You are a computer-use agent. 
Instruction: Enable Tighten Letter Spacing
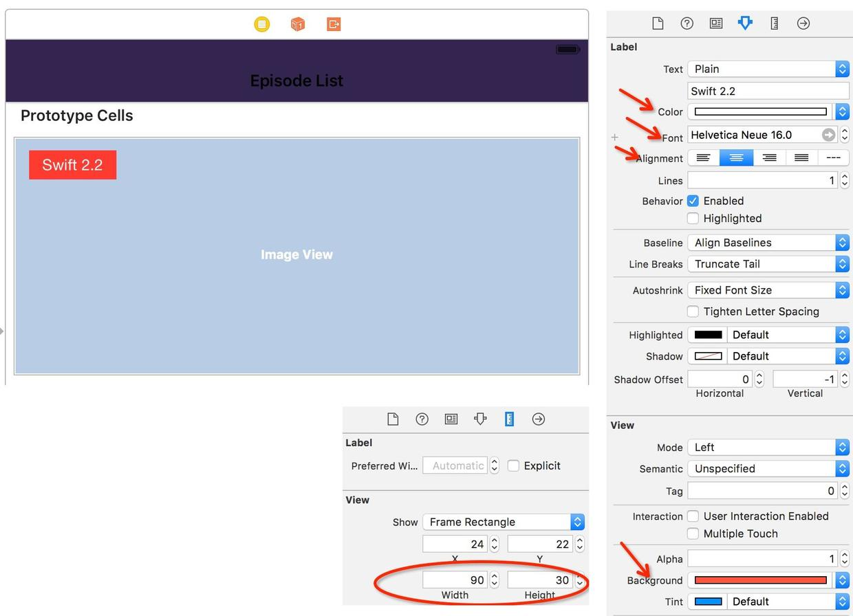pos(693,311)
